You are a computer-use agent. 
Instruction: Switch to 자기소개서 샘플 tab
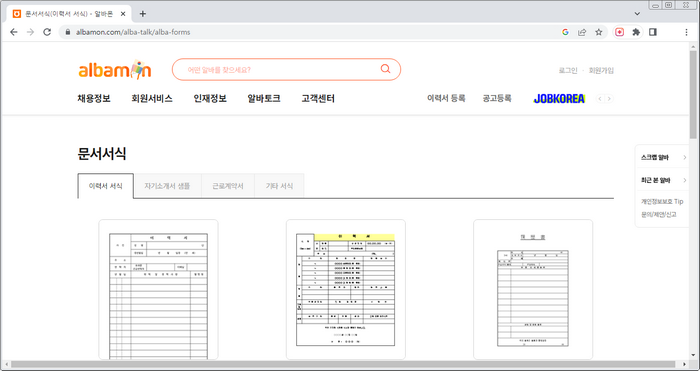(x=167, y=186)
